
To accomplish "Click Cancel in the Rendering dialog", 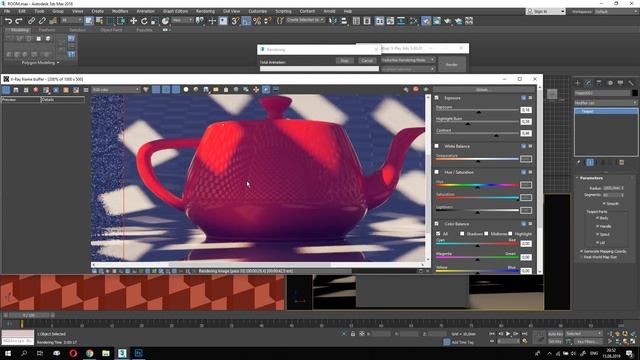I will point(367,60).
